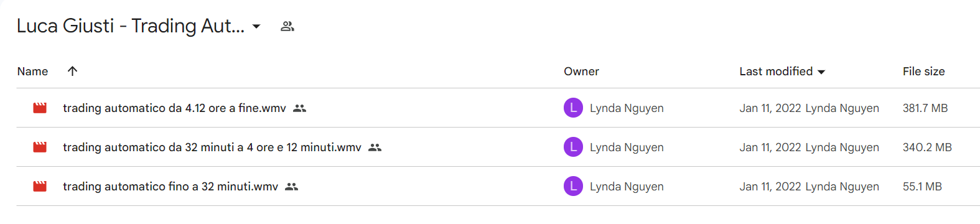Click shared icon next to 'fino a 32 minuti.wmv'
980x224 pixels.
[292, 187]
